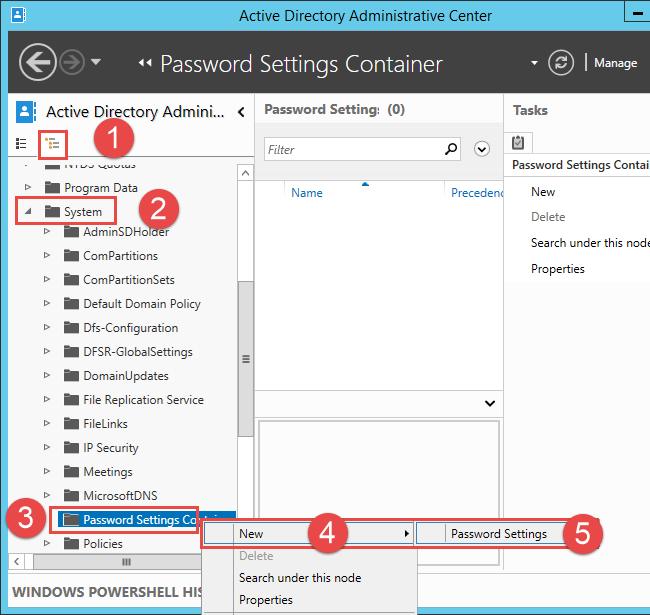650x615 pixels.
Task: Expand the filter criteria chevron button
Action: [482, 149]
